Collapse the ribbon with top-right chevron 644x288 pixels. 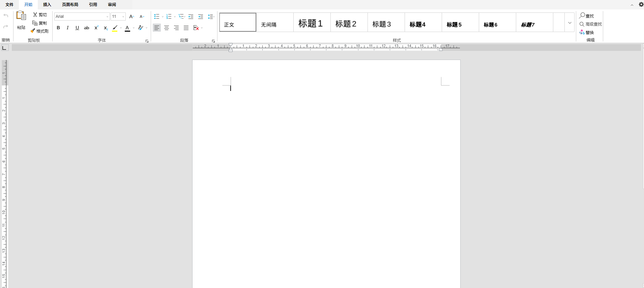(x=632, y=5)
